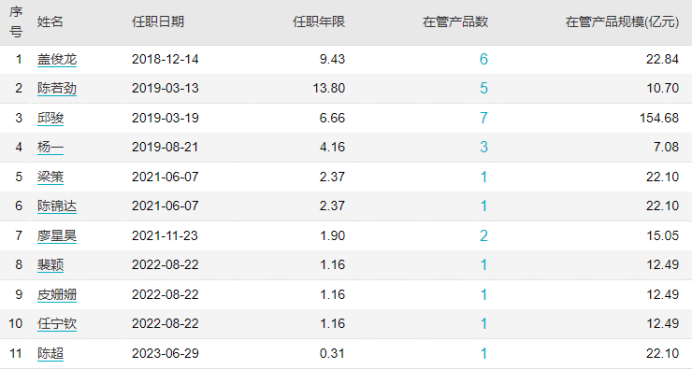Screen dimensions: 692x370
Task: Click the 在管产品规模(亿元) column header
Action: tap(622, 22)
